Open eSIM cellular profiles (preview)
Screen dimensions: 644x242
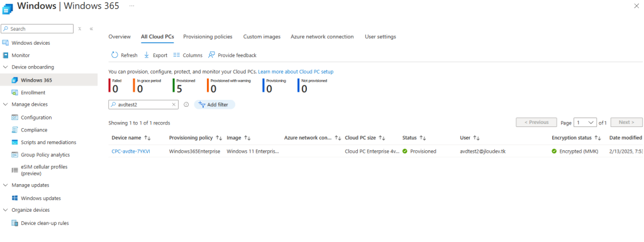44,170
